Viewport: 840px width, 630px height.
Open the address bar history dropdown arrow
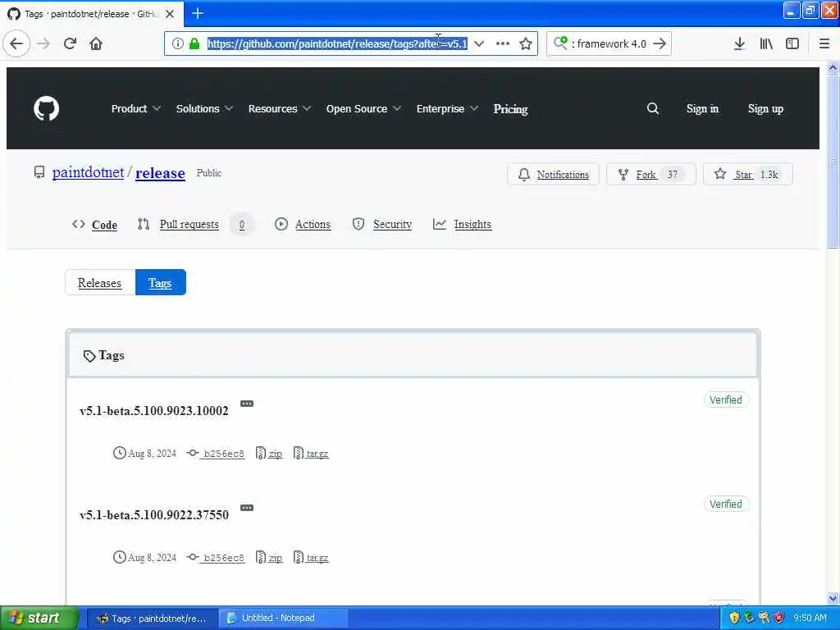[479, 43]
